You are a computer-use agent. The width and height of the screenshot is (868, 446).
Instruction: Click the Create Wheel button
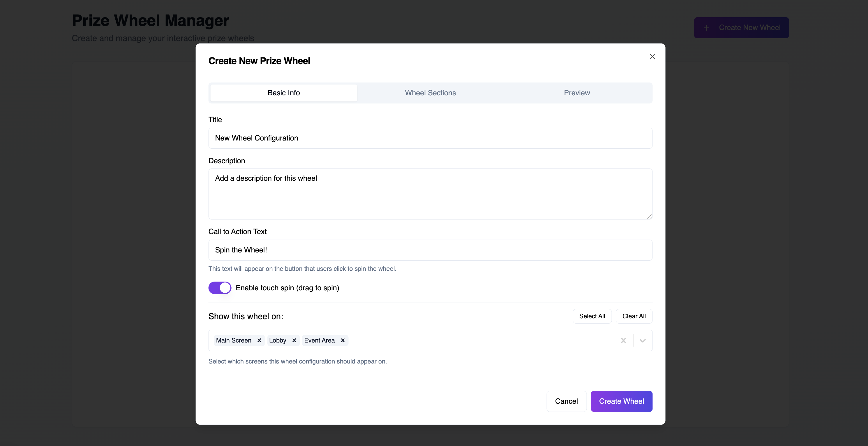pos(621,401)
